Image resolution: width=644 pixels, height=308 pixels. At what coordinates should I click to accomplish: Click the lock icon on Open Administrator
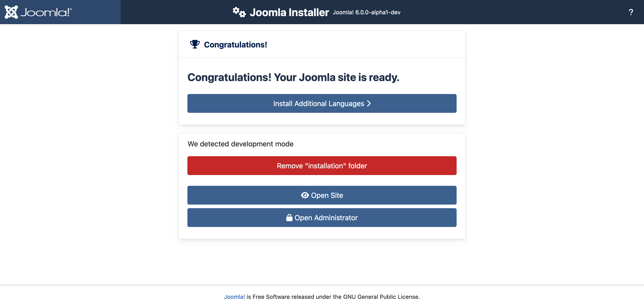[289, 217]
